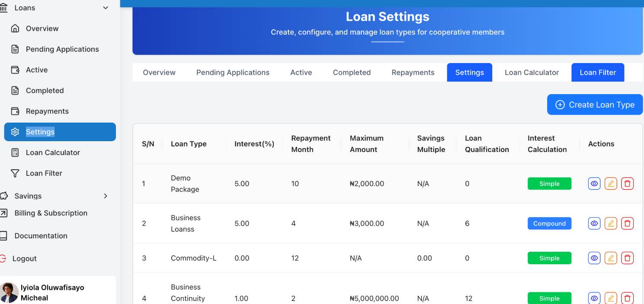Click the sidebar Overview home icon
644x304 pixels.
15,28
